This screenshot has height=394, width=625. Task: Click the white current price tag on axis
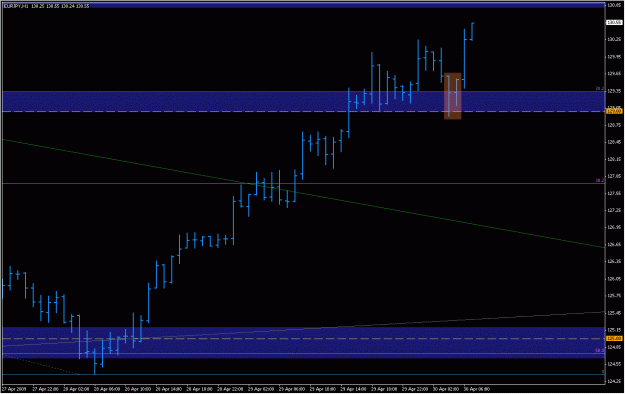[614, 23]
